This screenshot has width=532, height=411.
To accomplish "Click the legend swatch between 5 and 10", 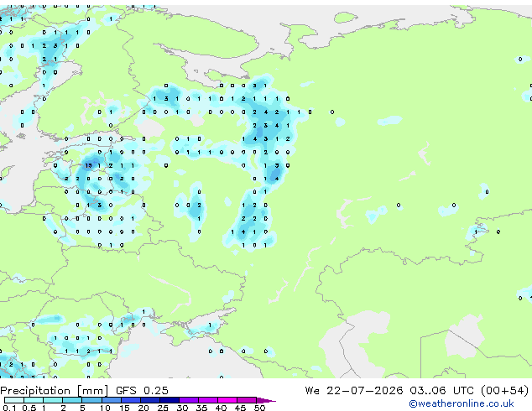I will click(92, 400).
